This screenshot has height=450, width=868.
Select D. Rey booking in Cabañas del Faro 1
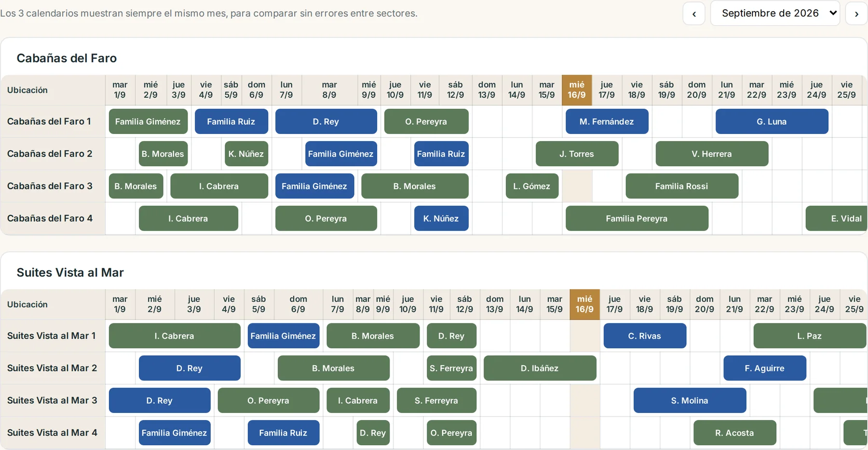point(326,121)
